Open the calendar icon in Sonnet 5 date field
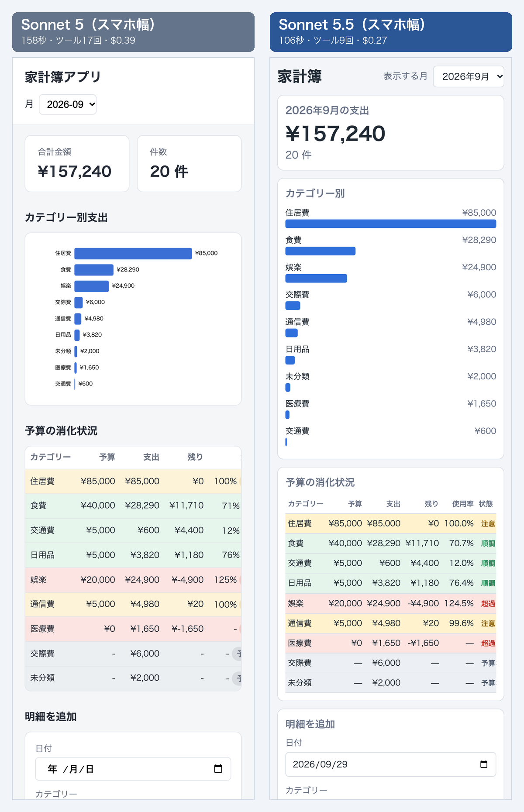Viewport: 524px width, 812px height. click(x=218, y=769)
